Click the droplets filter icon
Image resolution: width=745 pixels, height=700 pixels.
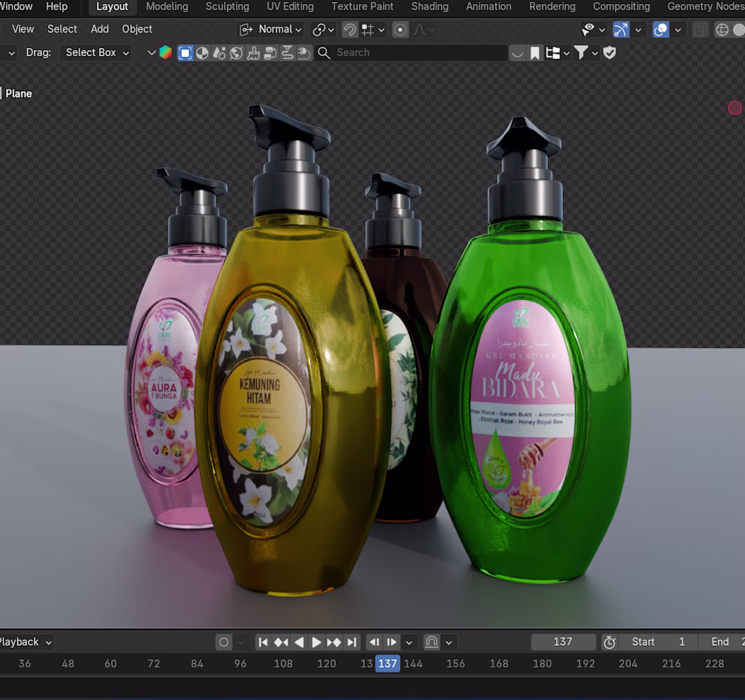[x=219, y=53]
